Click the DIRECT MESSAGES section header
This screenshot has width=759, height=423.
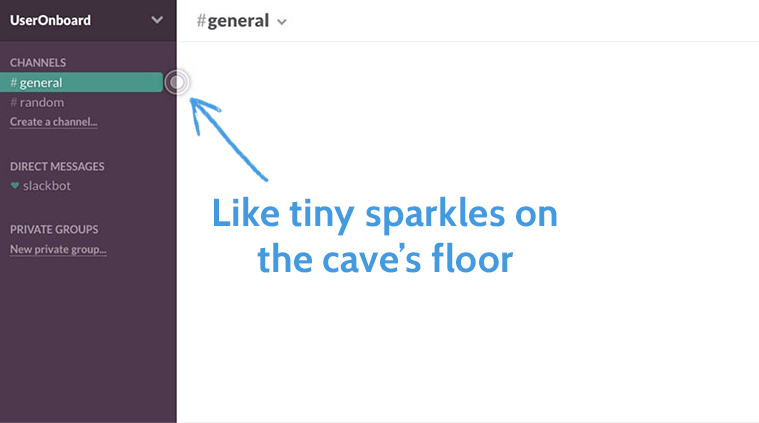coord(57,167)
